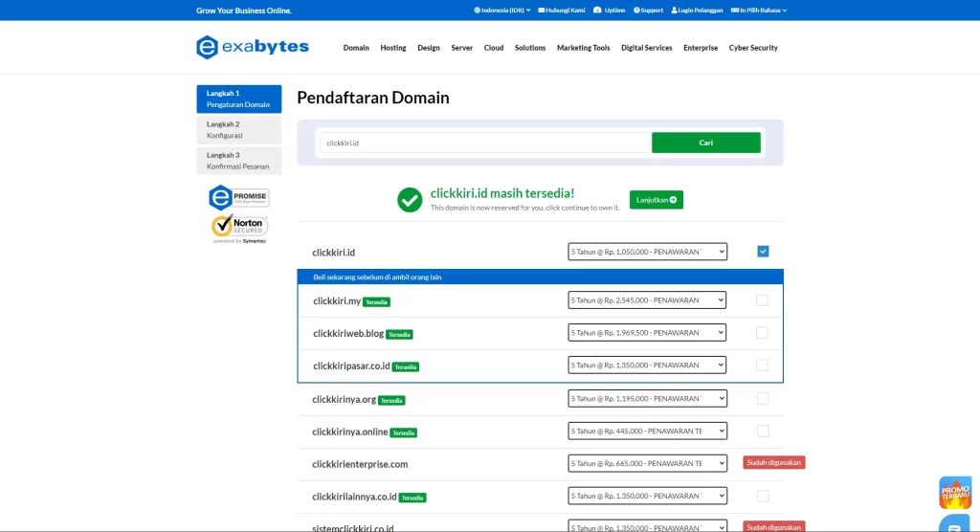This screenshot has width=980, height=532.
Task: Click the green Cari search button
Action: [705, 143]
